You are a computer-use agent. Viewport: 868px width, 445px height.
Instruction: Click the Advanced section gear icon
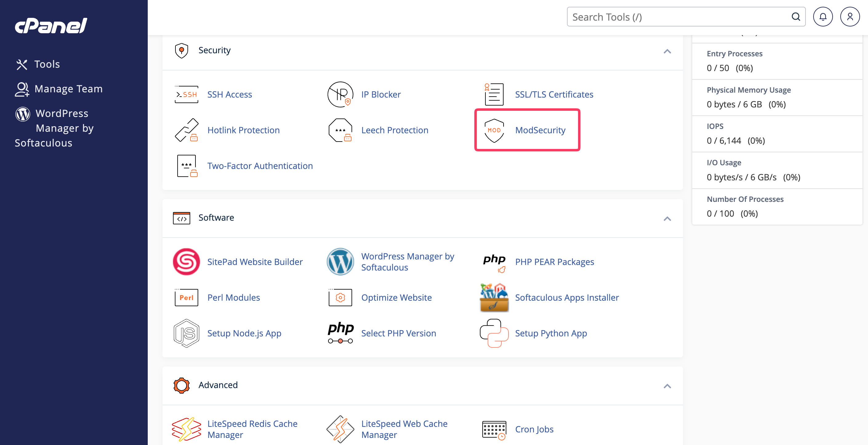point(181,385)
